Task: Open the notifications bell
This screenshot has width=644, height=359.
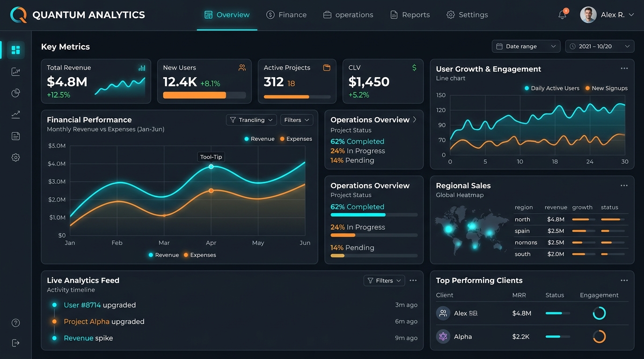Action: click(x=563, y=14)
